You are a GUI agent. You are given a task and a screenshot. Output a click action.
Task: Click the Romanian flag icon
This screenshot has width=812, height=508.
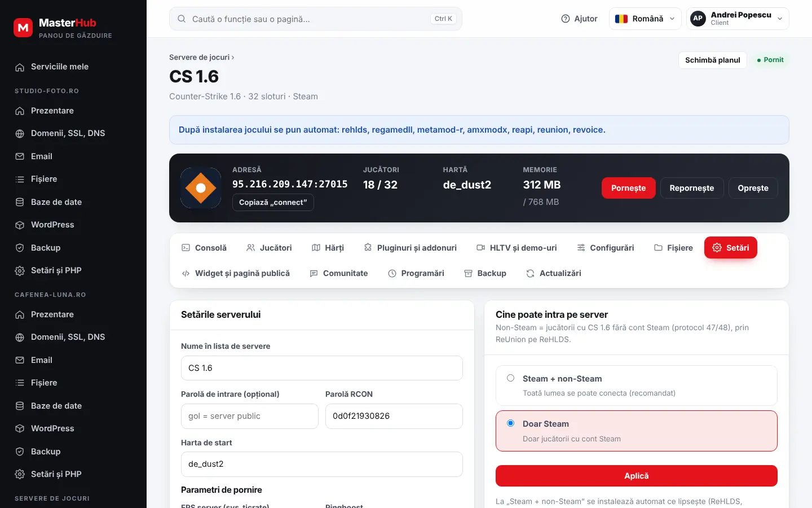tap(621, 19)
